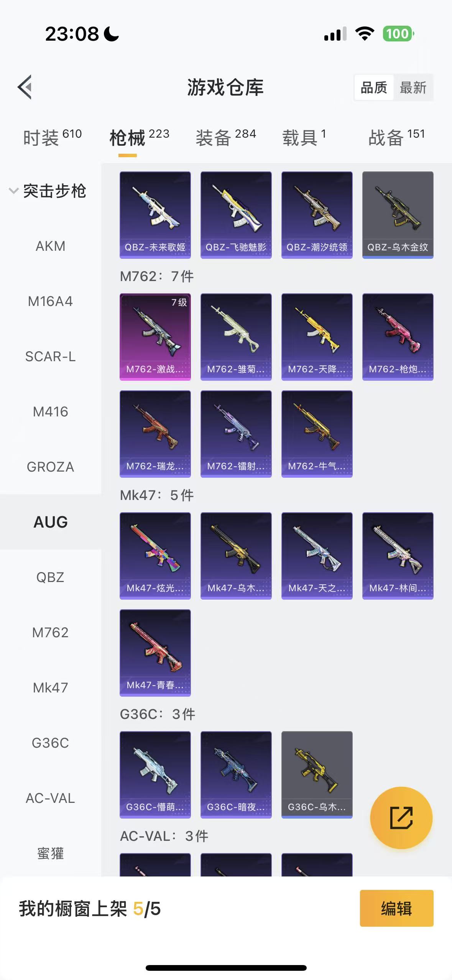This screenshot has width=452, height=980.
Task: Switch sorting to 品质
Action: coord(374,88)
